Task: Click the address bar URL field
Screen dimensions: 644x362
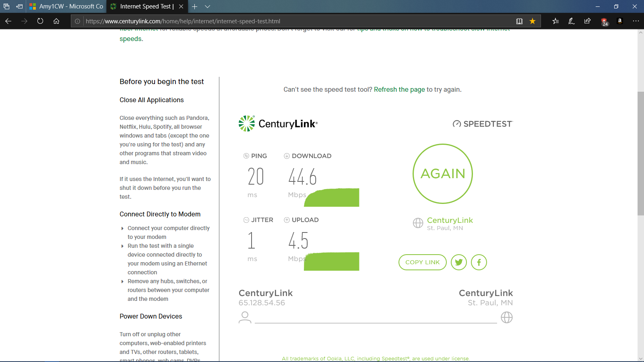Action: (x=298, y=21)
